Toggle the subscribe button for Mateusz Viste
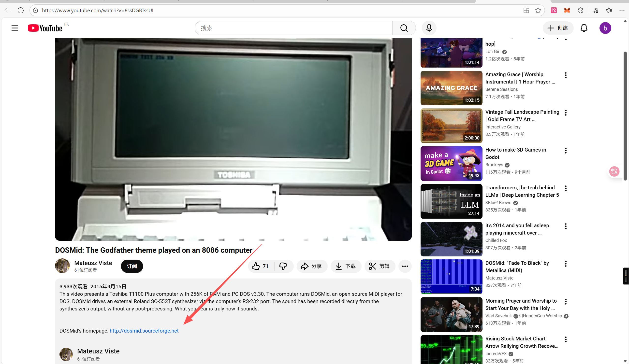 132,266
